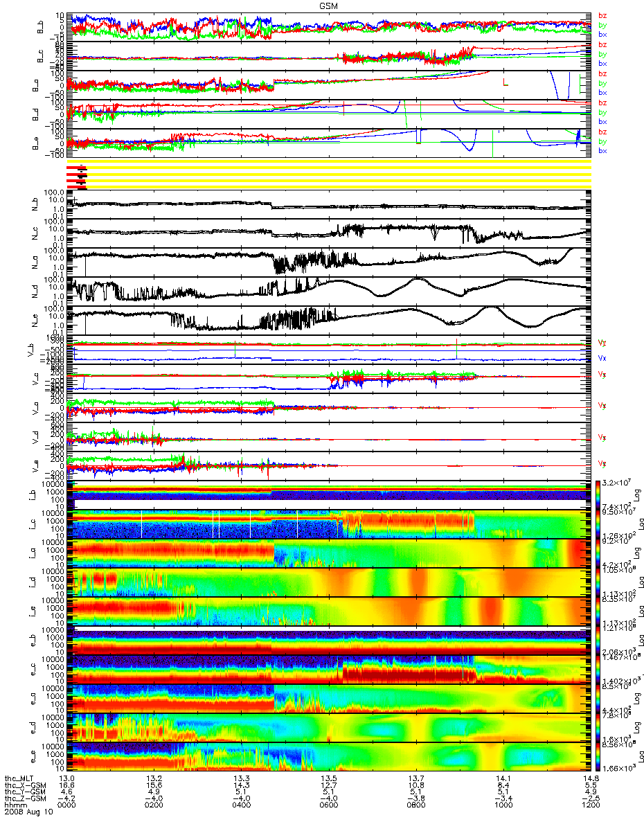Click the MLT value "13.7"
The height and width of the screenshot is (831, 644).
[x=416, y=780]
